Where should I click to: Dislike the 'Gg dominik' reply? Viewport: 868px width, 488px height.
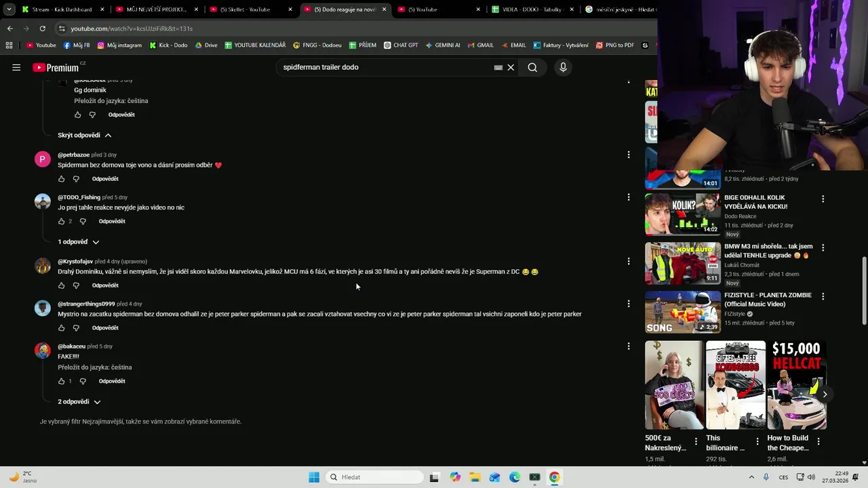[92, 115]
